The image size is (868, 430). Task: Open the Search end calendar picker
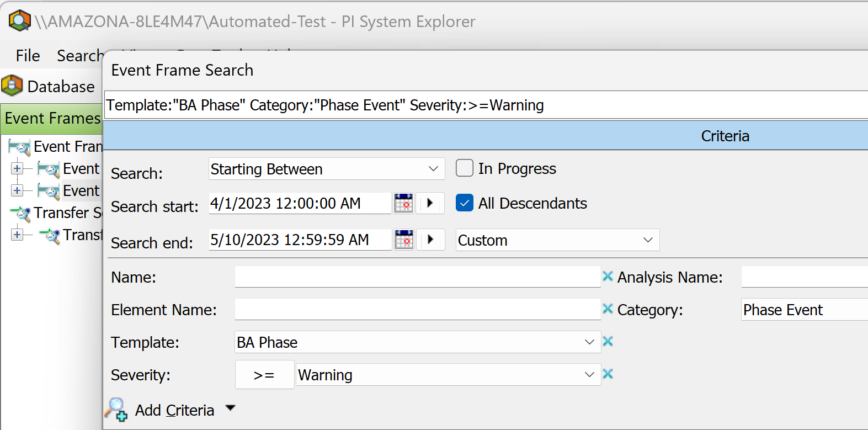pyautogui.click(x=404, y=240)
